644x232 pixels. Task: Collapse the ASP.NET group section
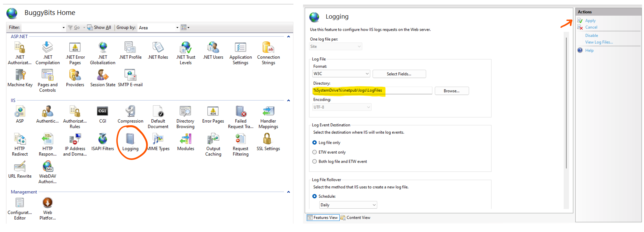coord(288,37)
